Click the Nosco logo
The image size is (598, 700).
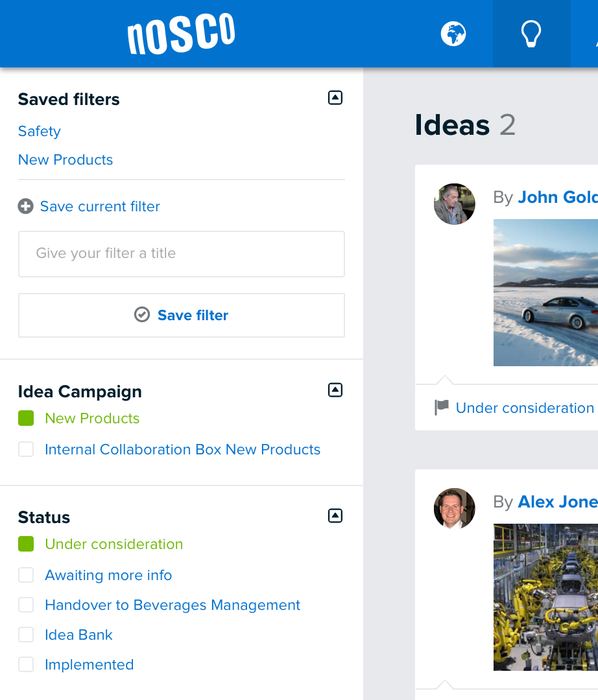point(182,34)
